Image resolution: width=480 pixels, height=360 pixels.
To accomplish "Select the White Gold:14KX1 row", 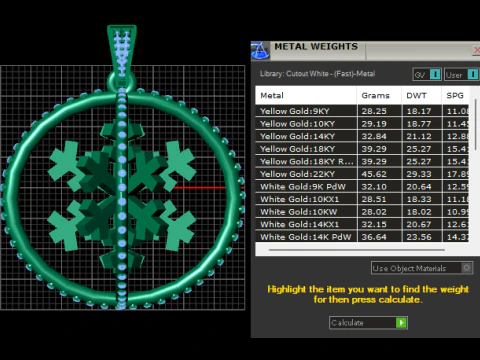I will coord(362,224).
